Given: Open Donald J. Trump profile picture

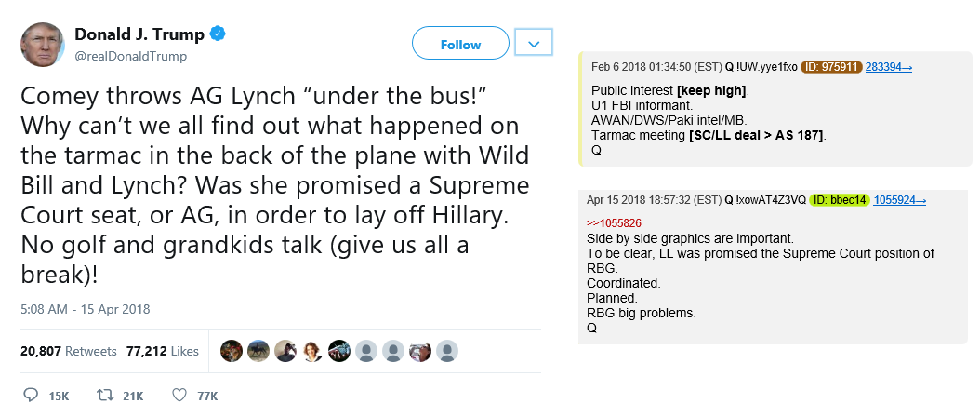Looking at the screenshot, I should click(43, 45).
